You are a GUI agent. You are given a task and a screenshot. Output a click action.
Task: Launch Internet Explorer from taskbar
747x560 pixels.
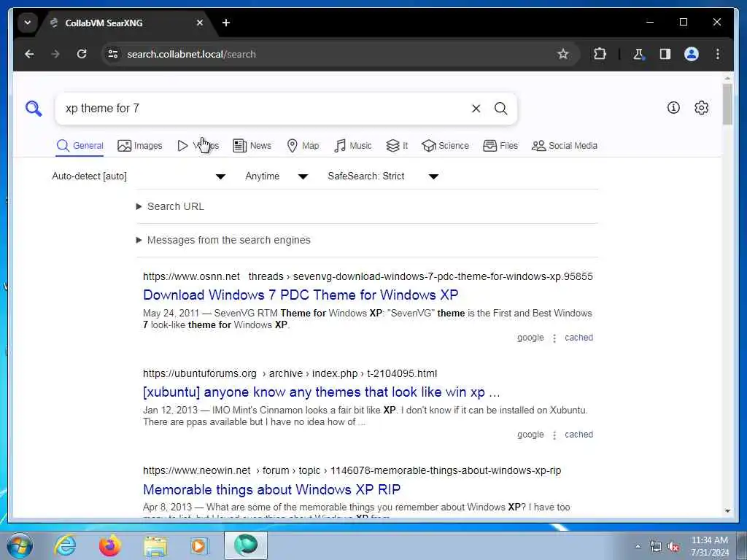click(x=65, y=545)
